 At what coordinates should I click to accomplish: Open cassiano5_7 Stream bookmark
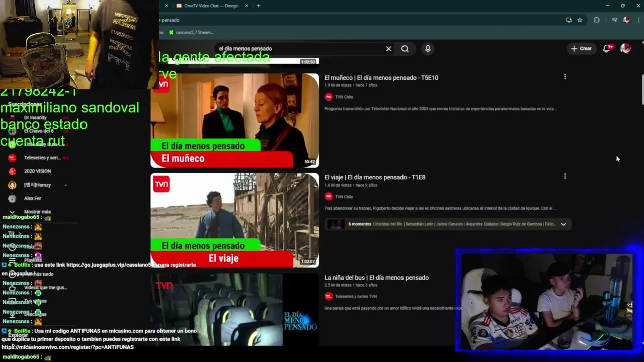pyautogui.click(x=191, y=32)
